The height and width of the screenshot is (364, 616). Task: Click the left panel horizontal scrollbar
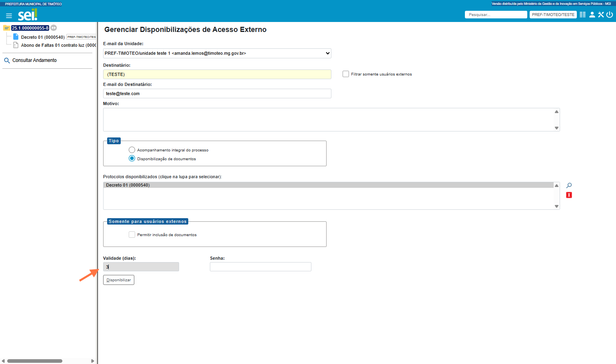coord(35,361)
